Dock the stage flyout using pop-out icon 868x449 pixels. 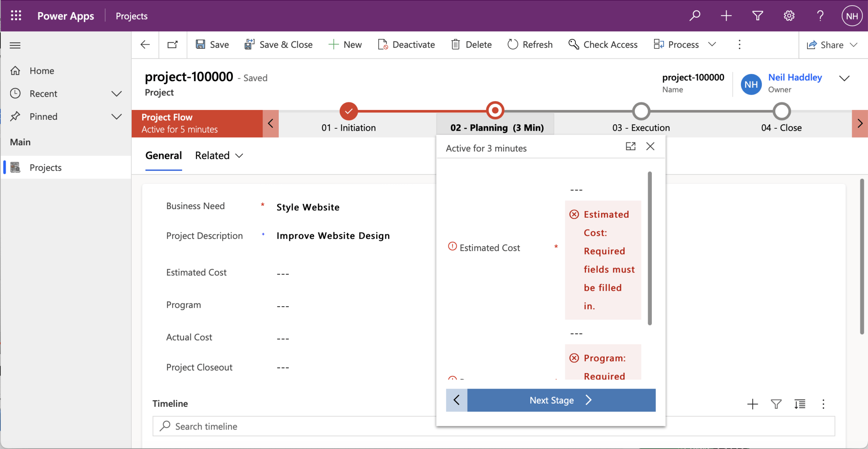[630, 147]
